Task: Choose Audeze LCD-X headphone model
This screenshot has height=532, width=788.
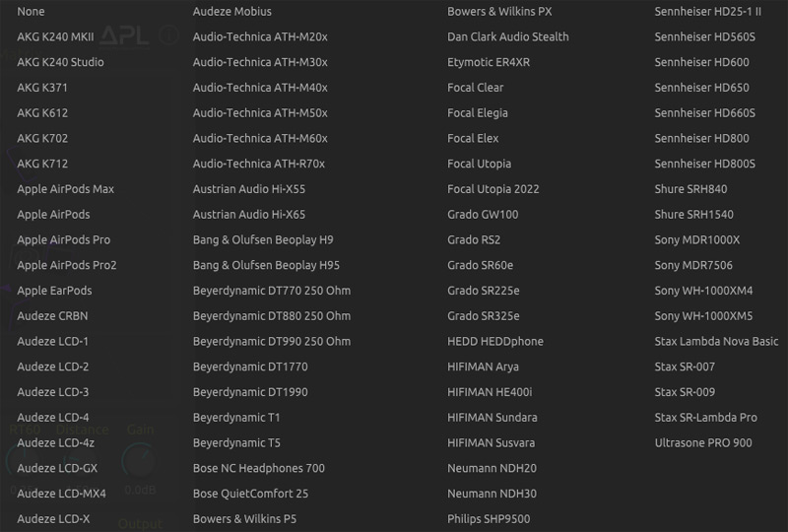Action: (53, 519)
